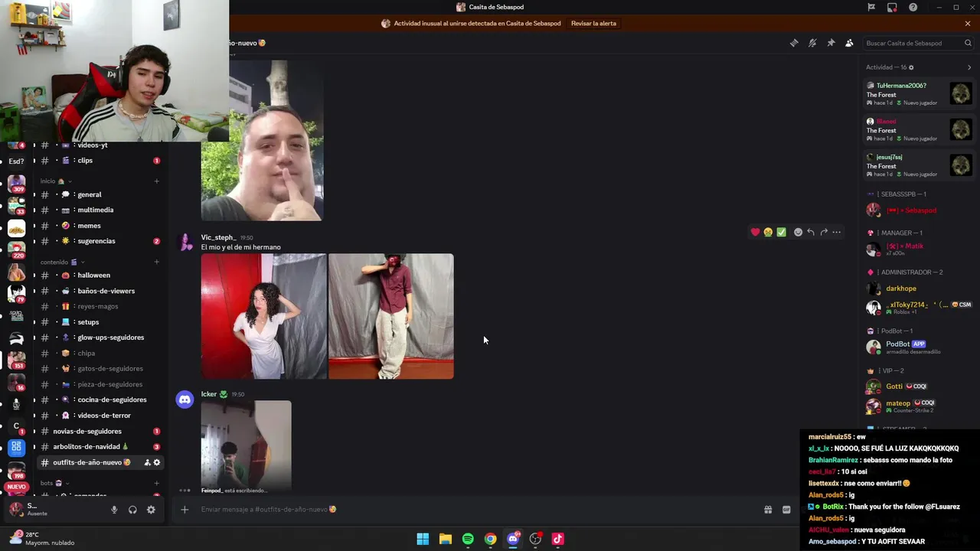This screenshot has height=551, width=980.
Task: Open File Explorer from the taskbar
Action: point(445,539)
